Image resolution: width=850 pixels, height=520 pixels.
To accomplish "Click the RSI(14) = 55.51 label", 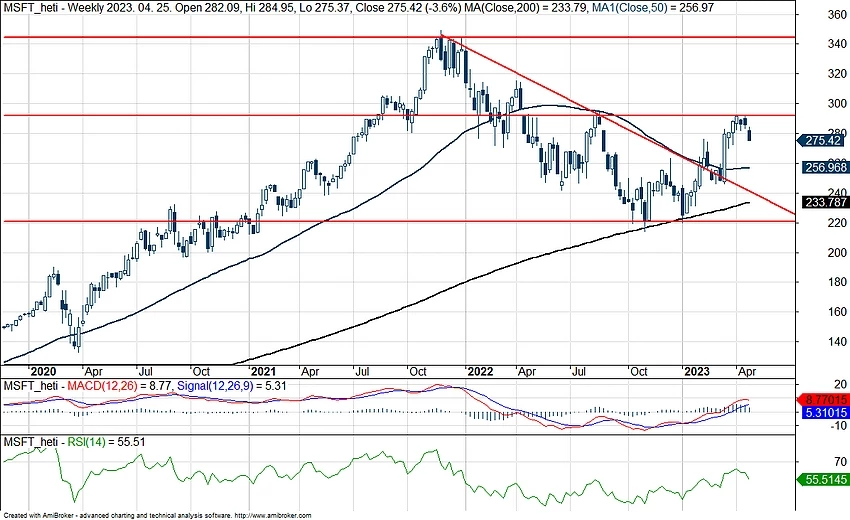I will [106, 442].
